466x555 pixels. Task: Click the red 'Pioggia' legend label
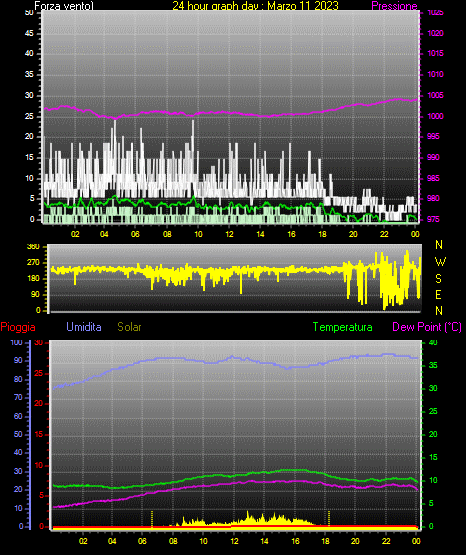click(18, 327)
